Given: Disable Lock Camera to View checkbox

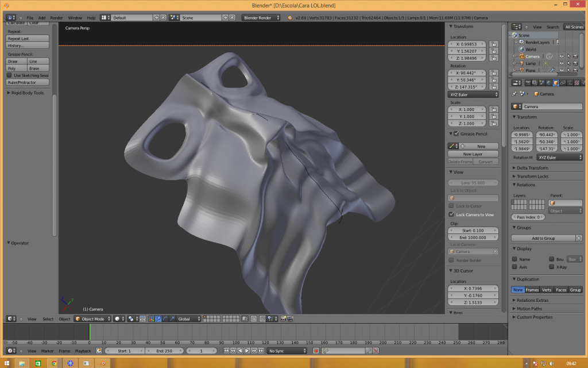Looking at the screenshot, I should (451, 214).
